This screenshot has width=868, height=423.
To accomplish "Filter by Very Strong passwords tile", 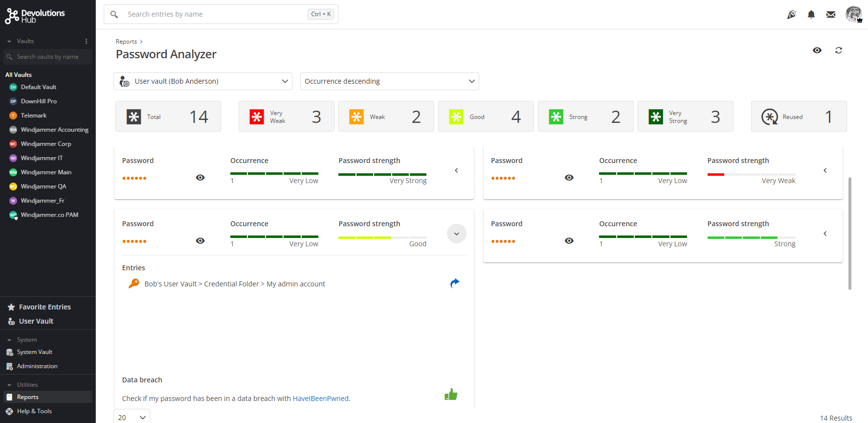I will [x=686, y=117].
